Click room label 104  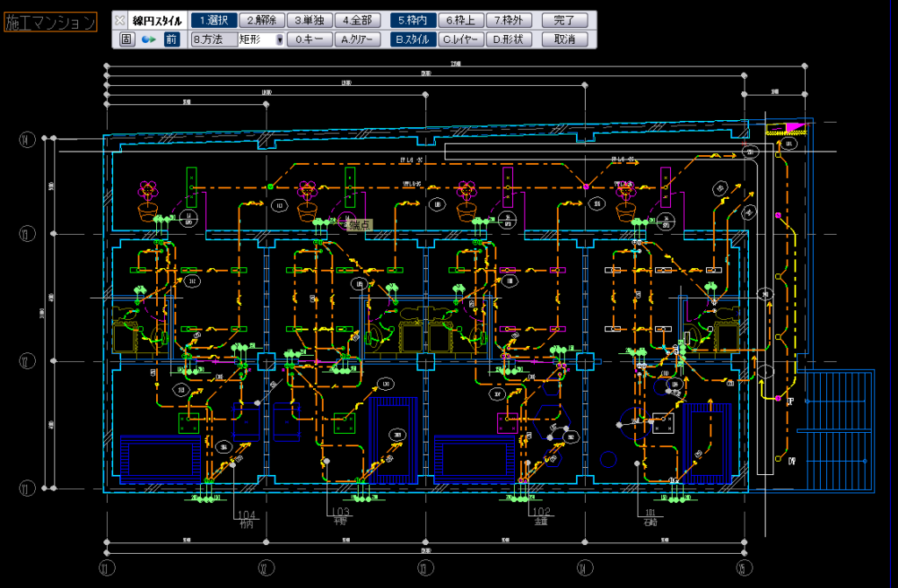[246, 515]
